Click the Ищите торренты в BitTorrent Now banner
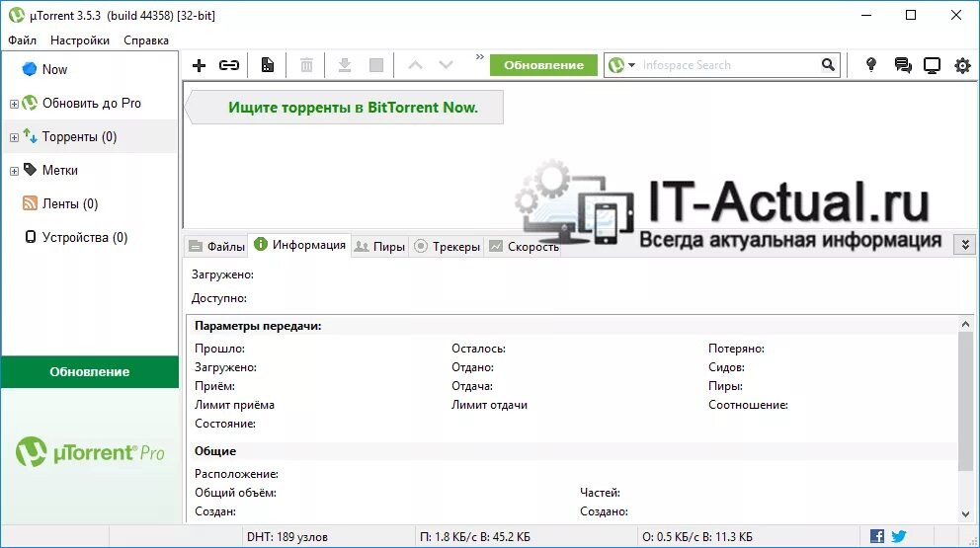This screenshot has width=980, height=548. click(x=345, y=108)
